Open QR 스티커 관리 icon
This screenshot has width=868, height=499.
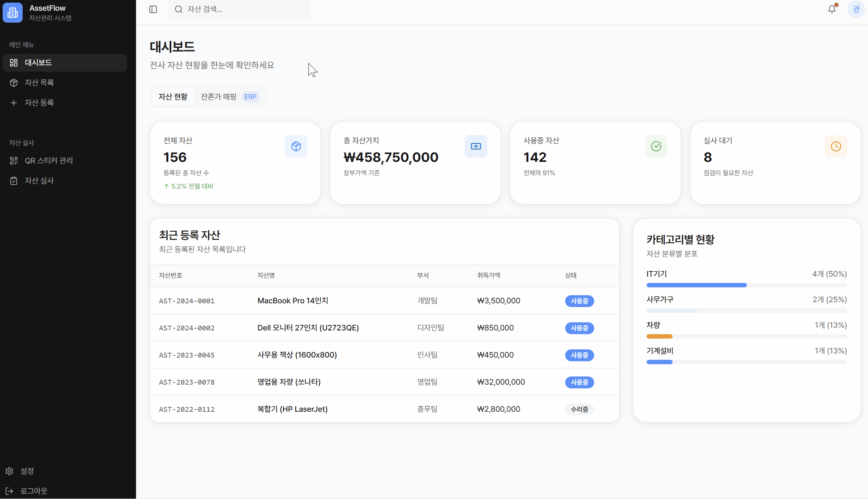[14, 160]
